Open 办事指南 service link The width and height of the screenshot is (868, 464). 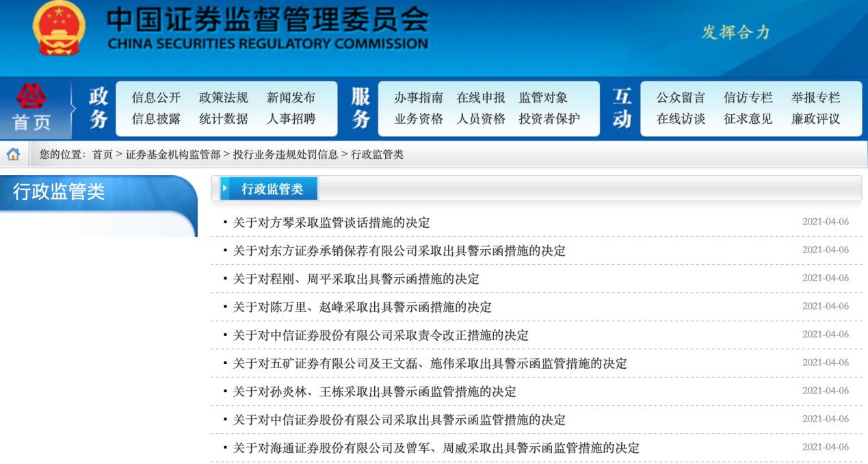(419, 98)
